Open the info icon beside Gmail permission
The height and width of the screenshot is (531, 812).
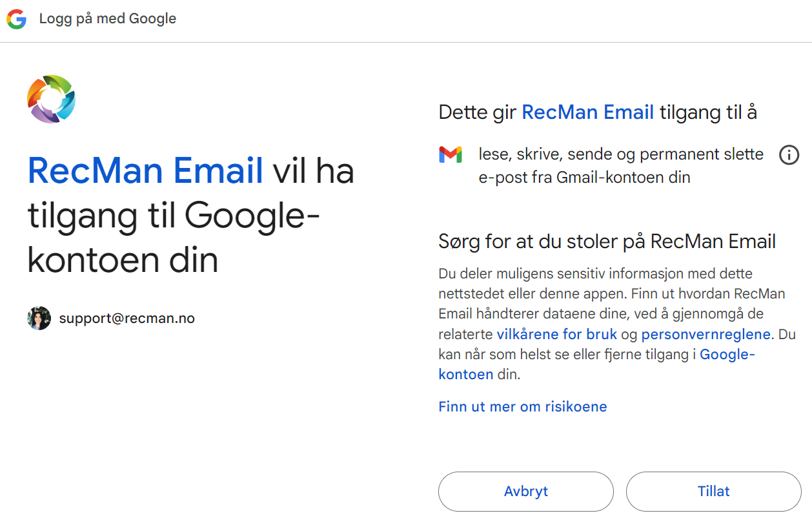(789, 155)
